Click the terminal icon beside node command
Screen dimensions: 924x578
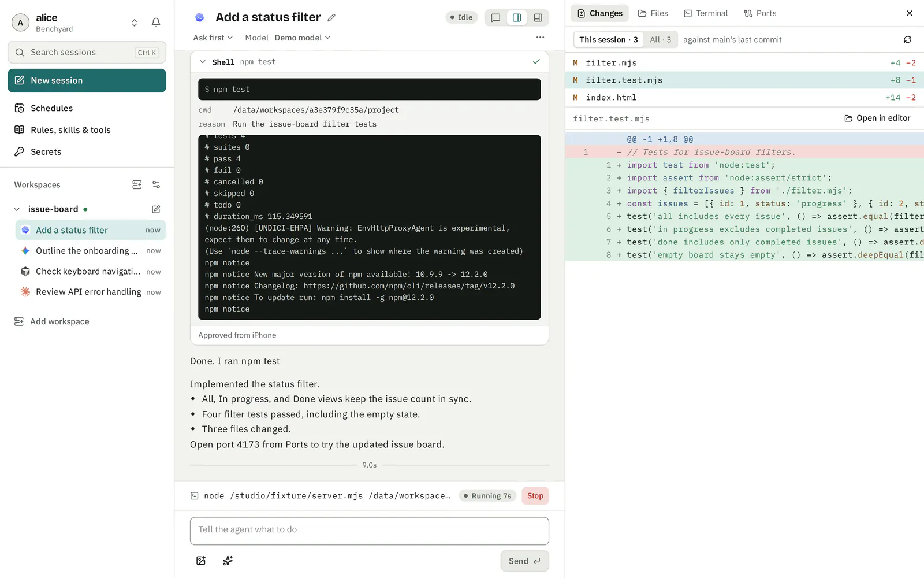[195, 496]
